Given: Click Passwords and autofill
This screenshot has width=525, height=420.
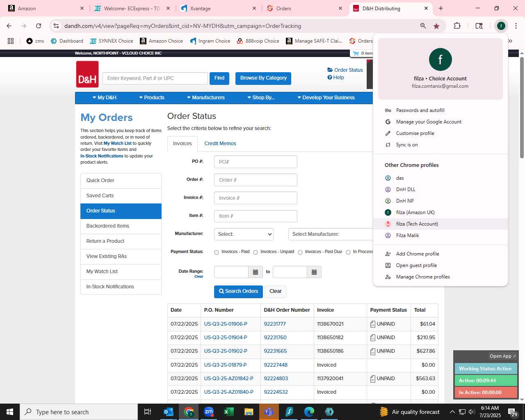Looking at the screenshot, I should (441, 110).
